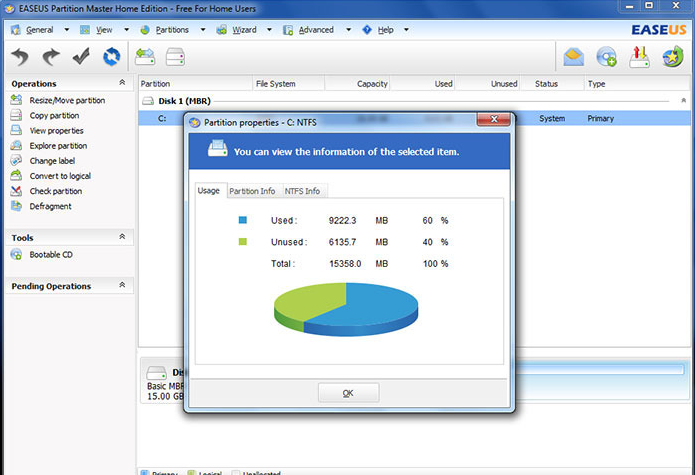The height and width of the screenshot is (475, 695).
Task: Sort by the Used column header
Action: 422,84
